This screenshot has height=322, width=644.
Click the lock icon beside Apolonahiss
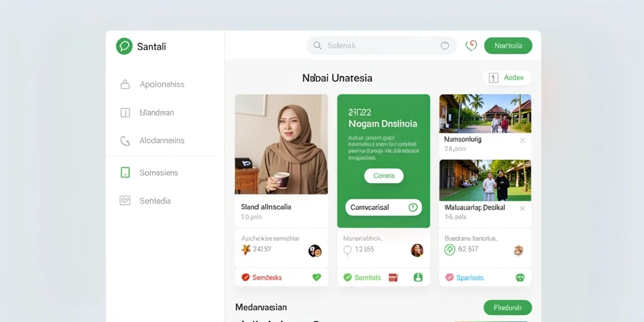pos(125,85)
